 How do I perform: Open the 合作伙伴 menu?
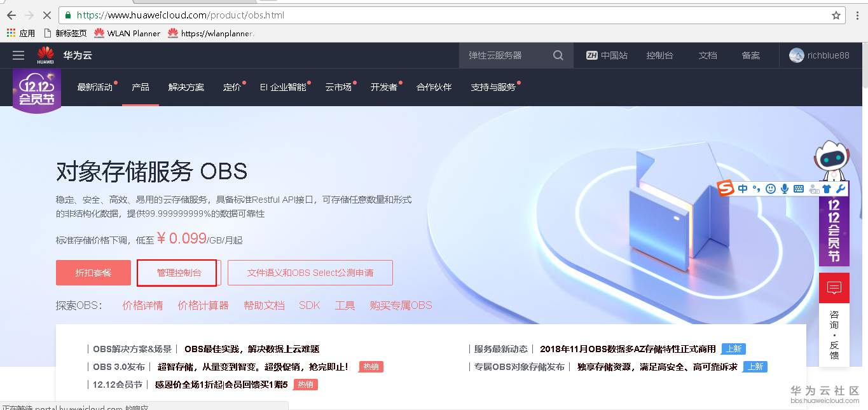434,87
